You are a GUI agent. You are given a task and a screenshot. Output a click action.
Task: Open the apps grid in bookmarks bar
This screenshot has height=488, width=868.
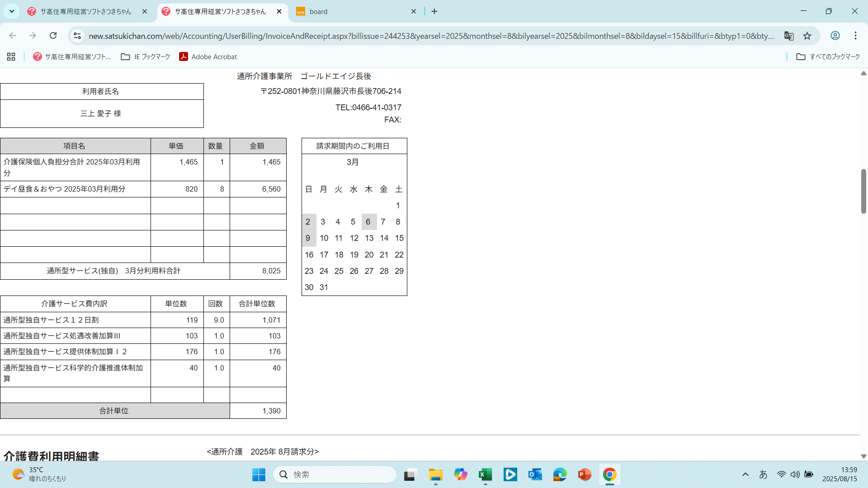click(x=11, y=56)
